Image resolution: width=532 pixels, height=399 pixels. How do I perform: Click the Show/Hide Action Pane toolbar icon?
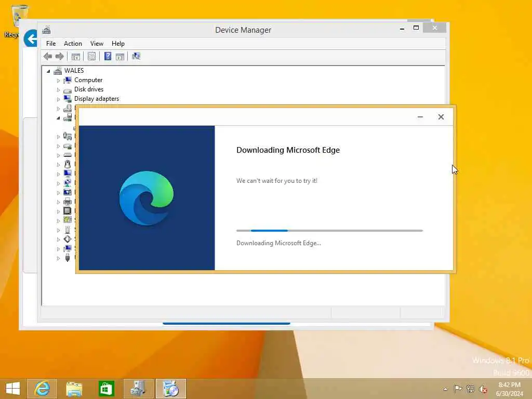point(120,56)
